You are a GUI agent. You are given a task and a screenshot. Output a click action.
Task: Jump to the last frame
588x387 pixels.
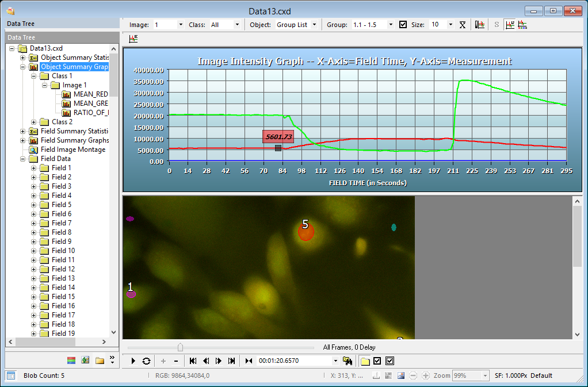[231, 361]
